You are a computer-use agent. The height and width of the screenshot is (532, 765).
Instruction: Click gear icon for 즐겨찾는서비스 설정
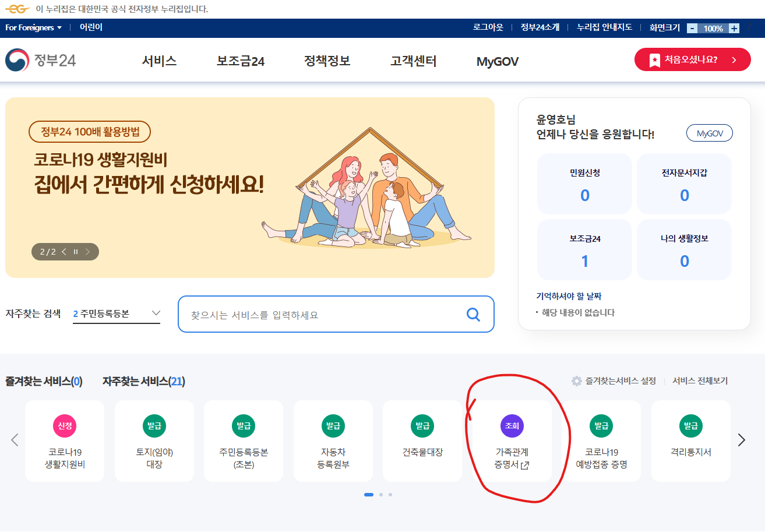pyautogui.click(x=577, y=381)
